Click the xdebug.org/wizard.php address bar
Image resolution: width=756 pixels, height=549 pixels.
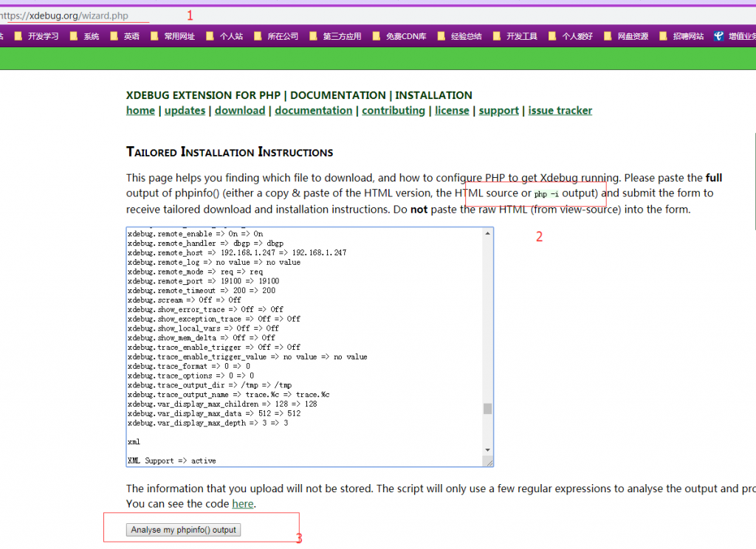[x=64, y=15]
